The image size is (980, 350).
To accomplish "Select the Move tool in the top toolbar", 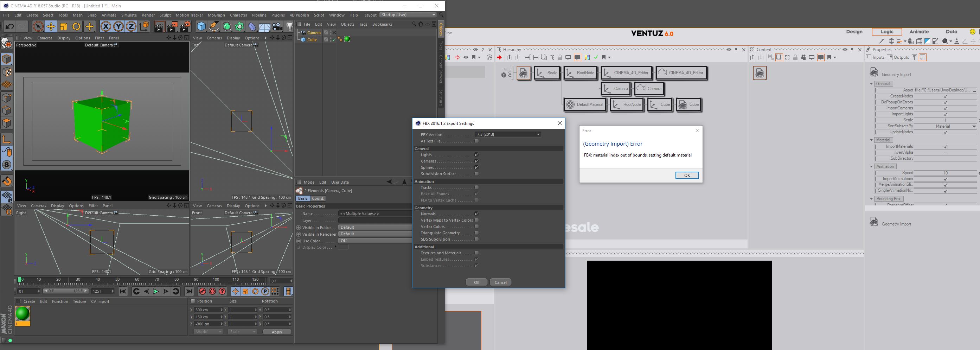I will [x=51, y=26].
